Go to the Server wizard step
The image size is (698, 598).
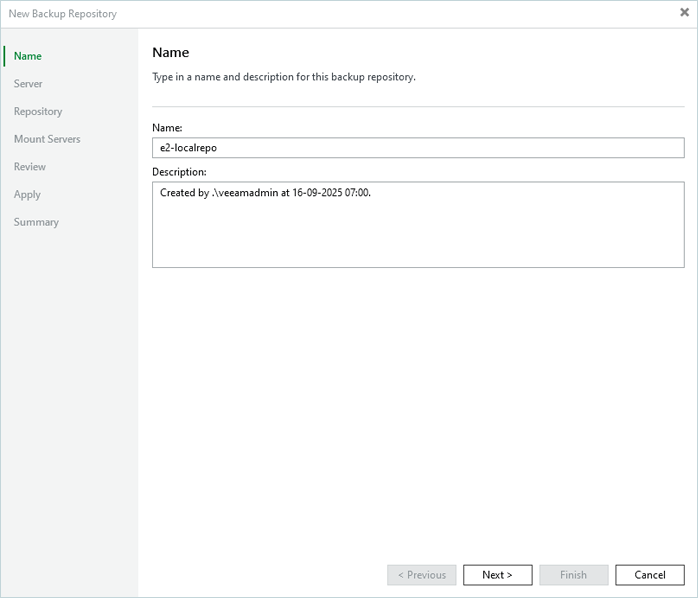pos(28,84)
